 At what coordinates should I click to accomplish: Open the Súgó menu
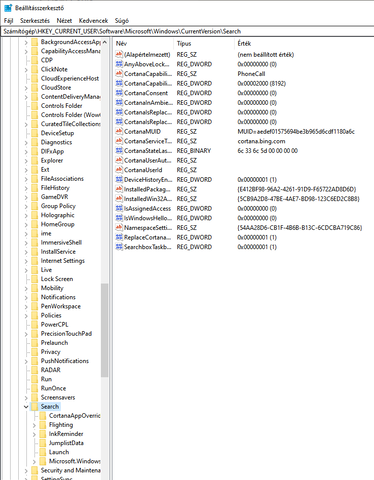pyautogui.click(x=122, y=21)
